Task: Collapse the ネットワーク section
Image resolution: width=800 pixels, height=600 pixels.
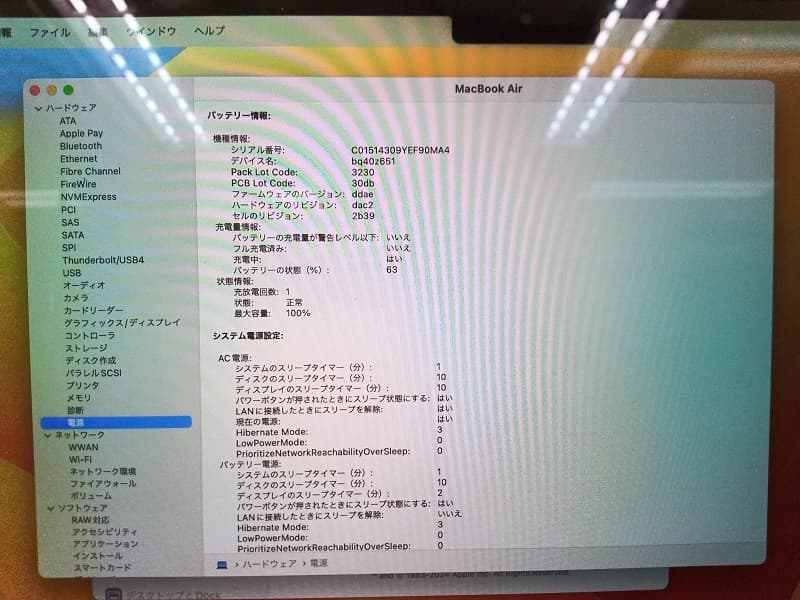Action: coord(47,435)
